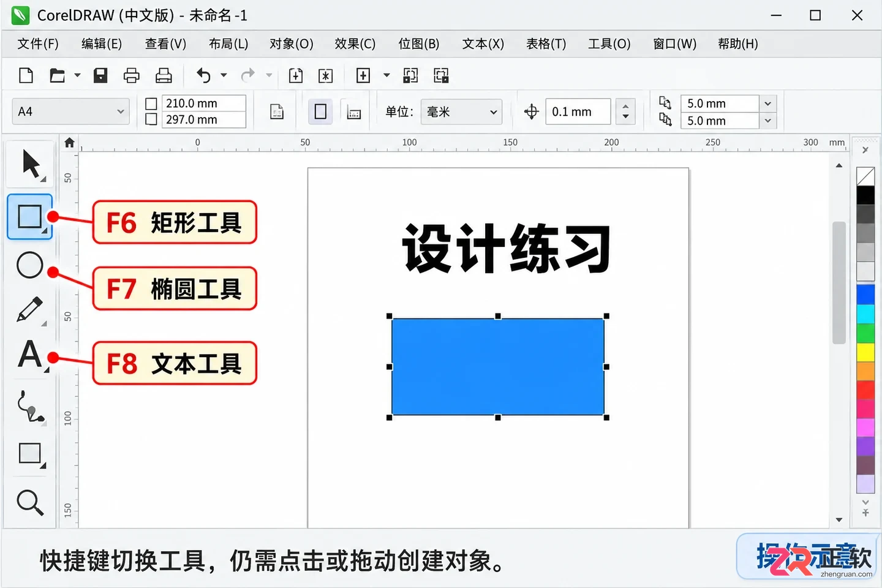This screenshot has width=882, height=588.
Task: Click the import icon with down arrow page
Action: [x=296, y=75]
